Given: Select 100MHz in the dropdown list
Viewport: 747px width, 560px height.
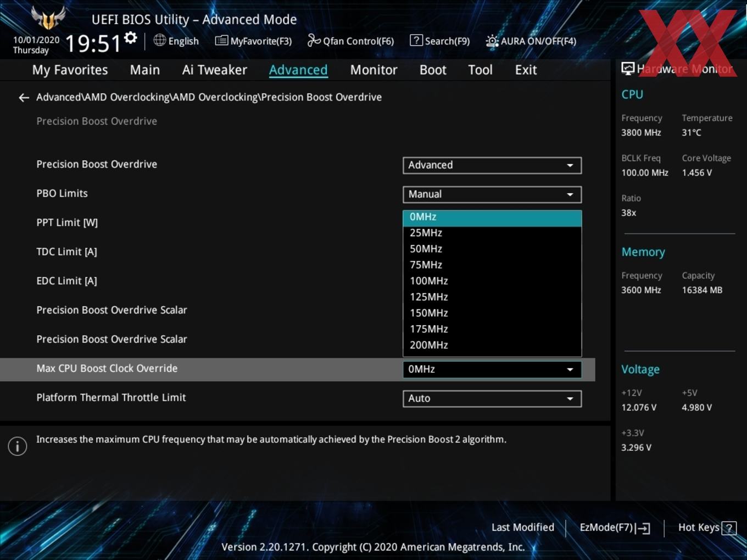Looking at the screenshot, I should coord(492,281).
